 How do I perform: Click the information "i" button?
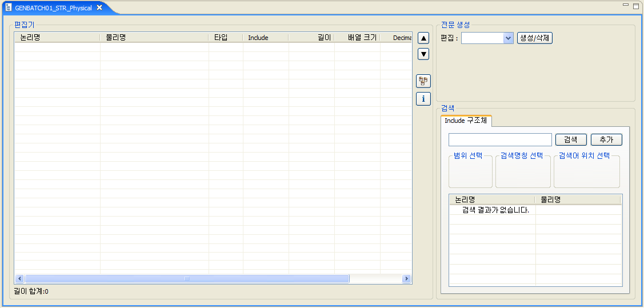tap(423, 99)
